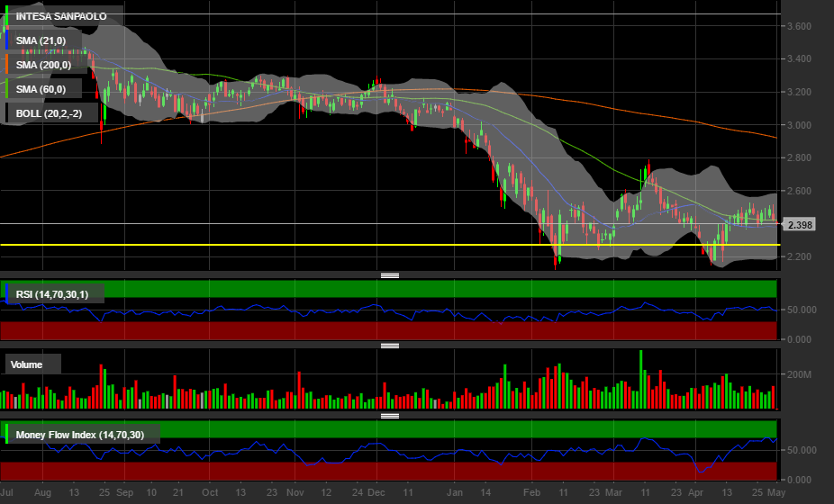The image size is (834, 504).
Task: Grab the splitter handle above Money Flow Index panel
Action: (390, 416)
